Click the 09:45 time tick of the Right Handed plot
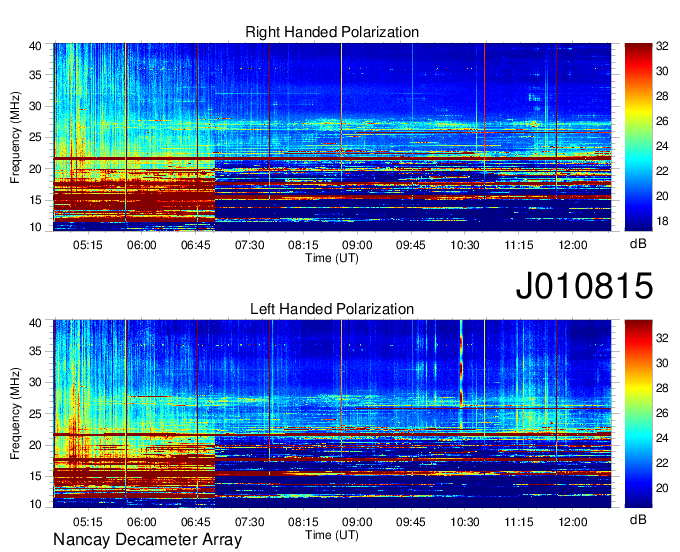Image resolution: width=680 pixels, height=552 pixels. coord(411,245)
